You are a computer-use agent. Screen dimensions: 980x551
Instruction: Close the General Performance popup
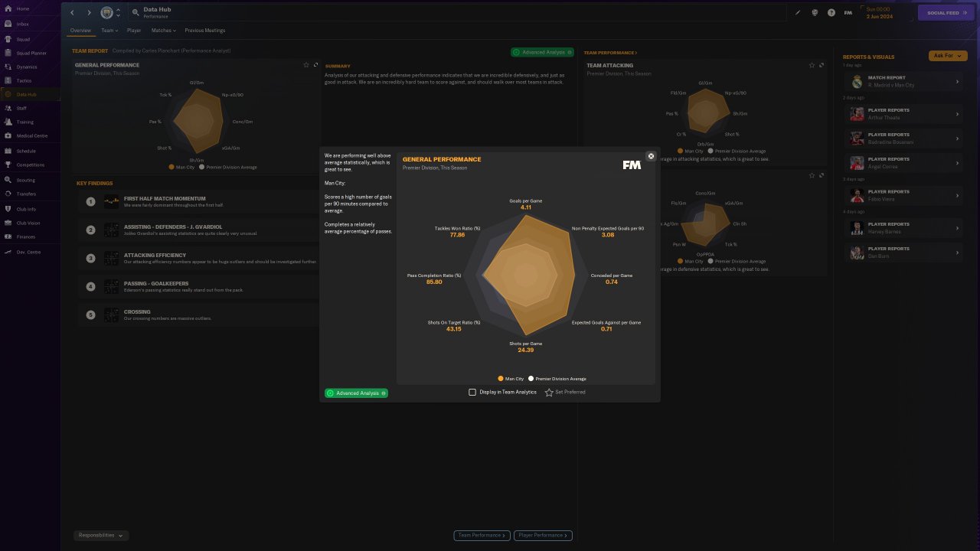point(651,156)
